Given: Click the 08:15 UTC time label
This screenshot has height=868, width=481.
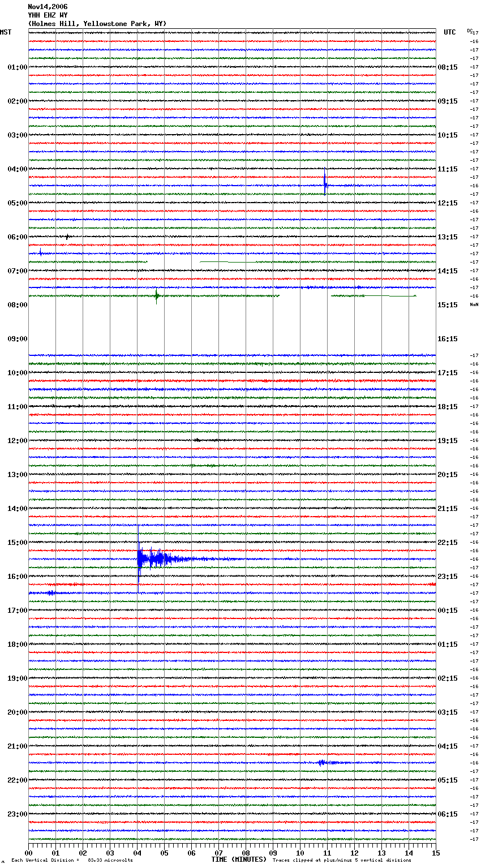Looking at the screenshot, I should tap(448, 67).
